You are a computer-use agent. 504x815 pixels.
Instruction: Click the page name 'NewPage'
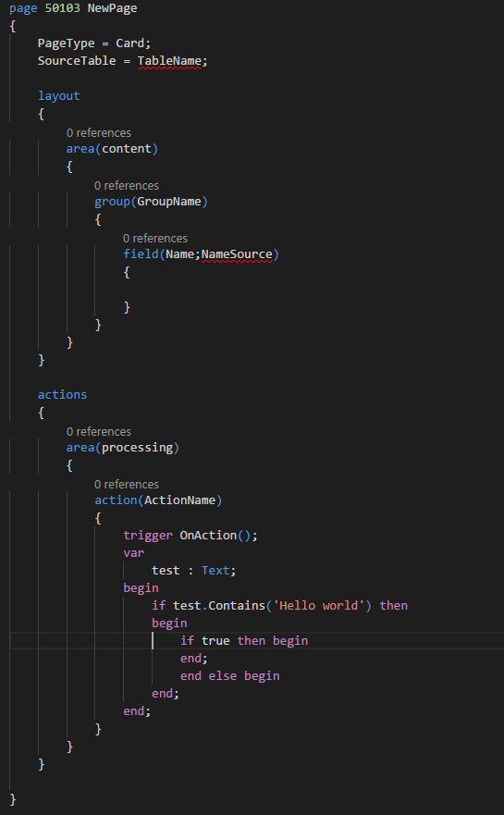pyautogui.click(x=112, y=8)
